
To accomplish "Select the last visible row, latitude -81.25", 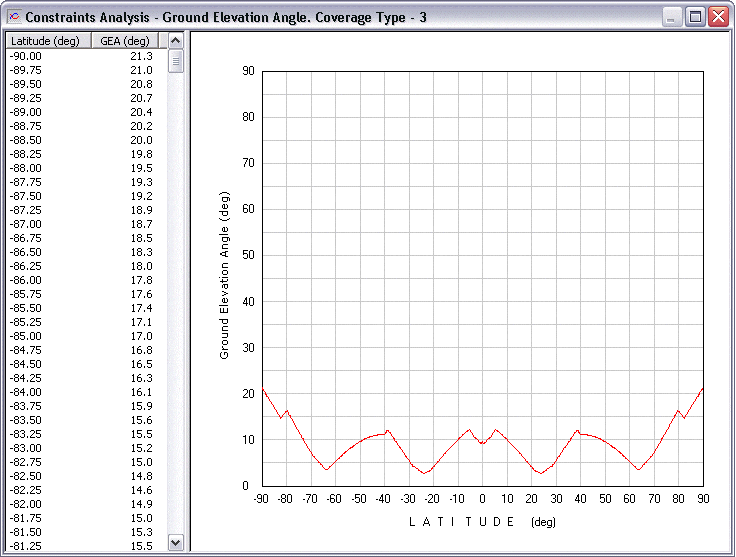I will [80, 546].
